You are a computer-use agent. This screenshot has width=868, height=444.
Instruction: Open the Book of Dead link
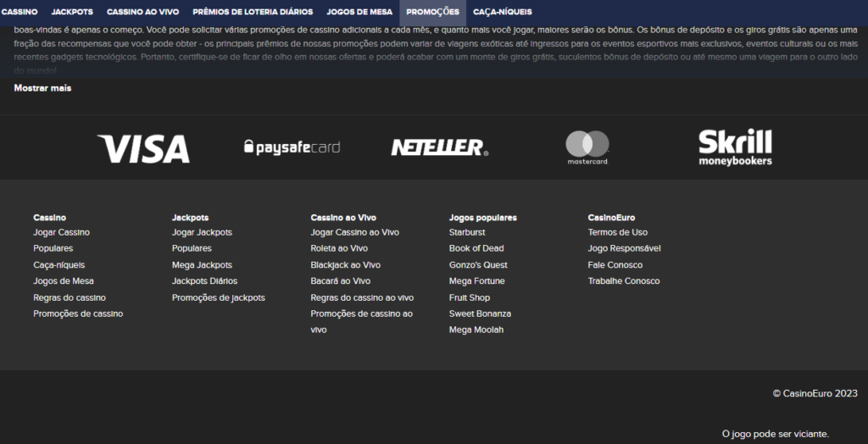[476, 248]
